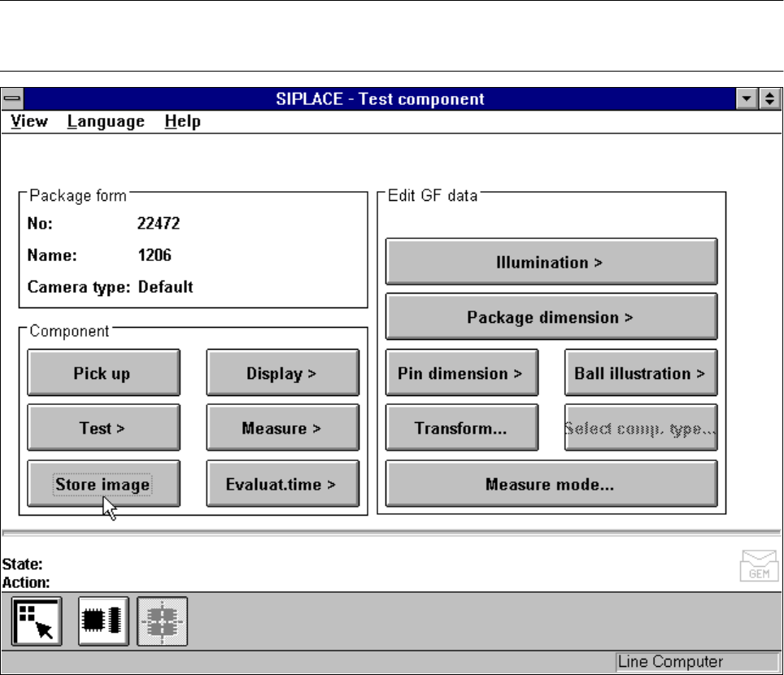
Task: Open the window system menu box
Action: pyautogui.click(x=12, y=99)
